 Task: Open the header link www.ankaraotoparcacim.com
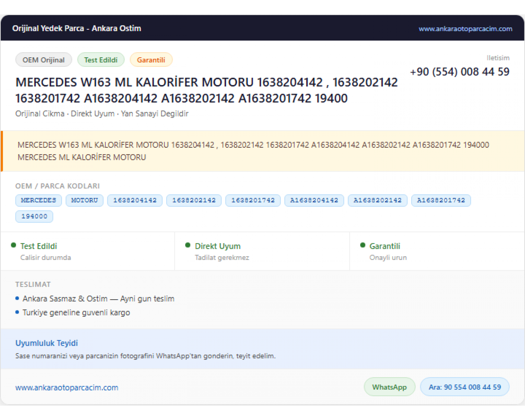pos(465,29)
